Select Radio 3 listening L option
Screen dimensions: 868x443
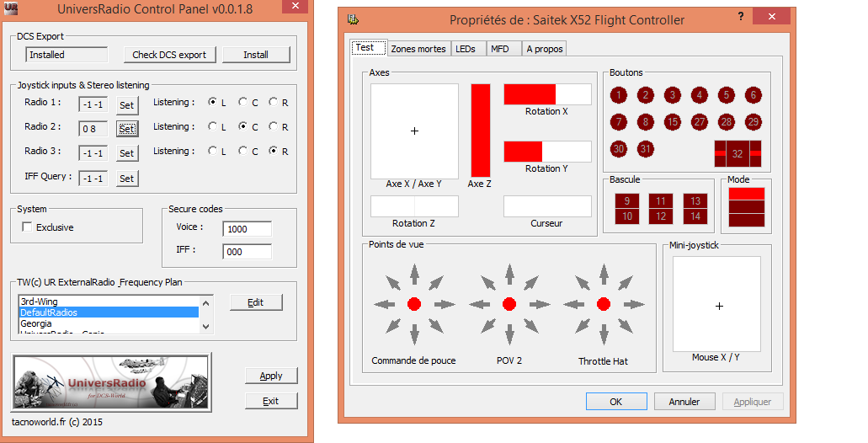pos(212,152)
